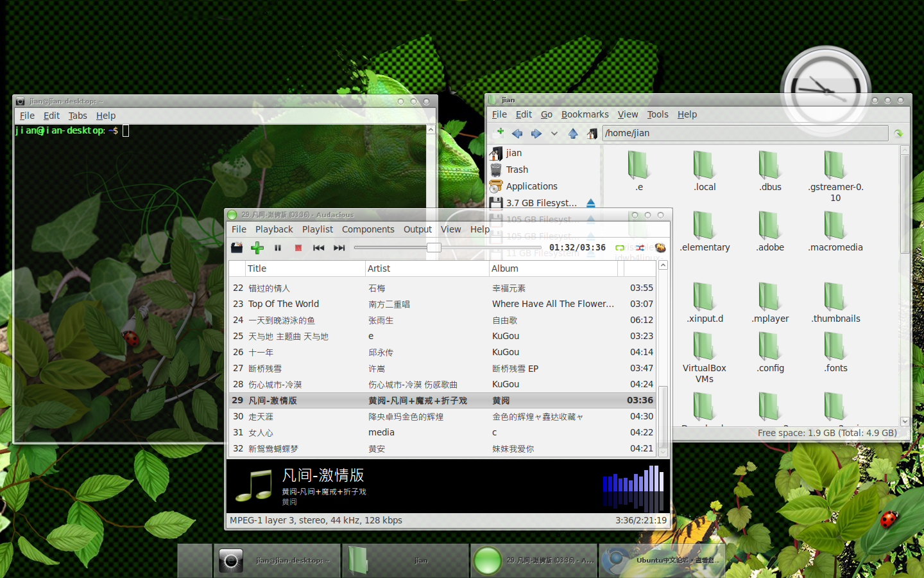Select the .elementary folder

click(x=705, y=231)
